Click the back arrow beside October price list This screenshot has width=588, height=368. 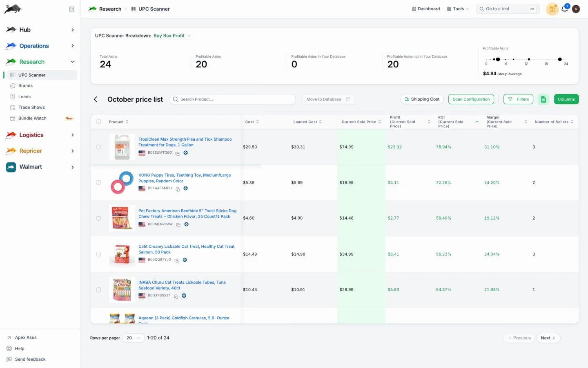[x=96, y=99]
